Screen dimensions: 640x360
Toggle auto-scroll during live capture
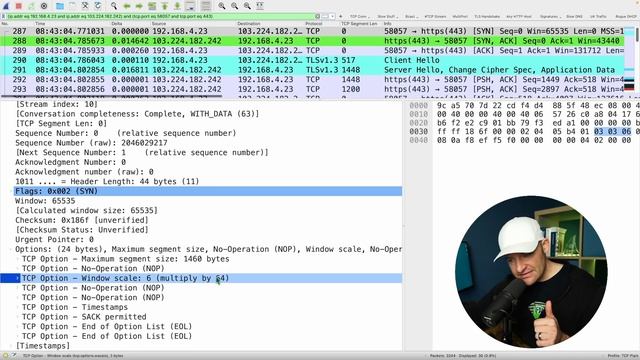(190, 6)
